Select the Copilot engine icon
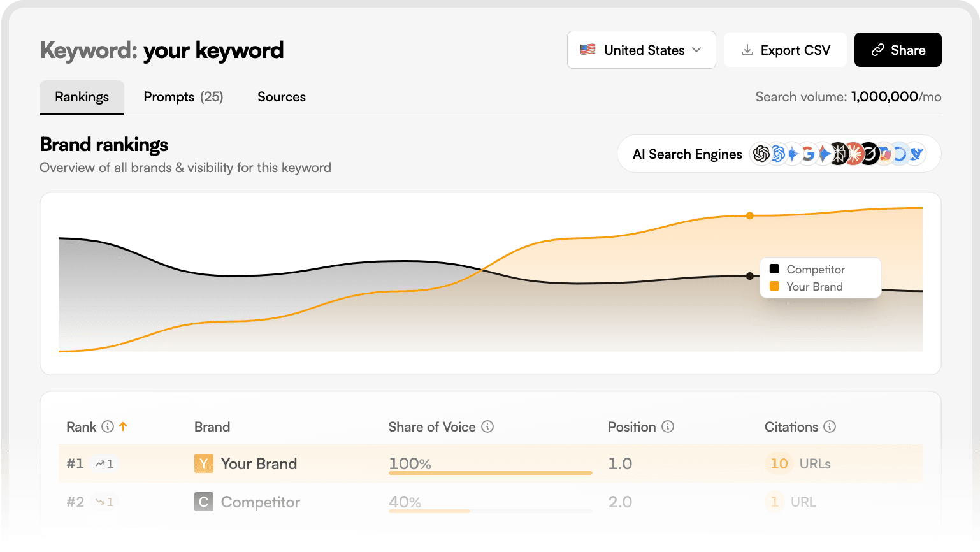 pos(900,154)
